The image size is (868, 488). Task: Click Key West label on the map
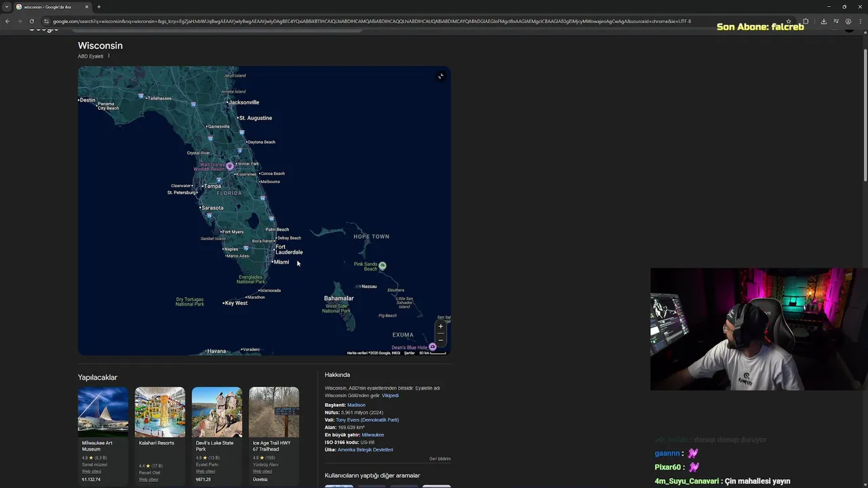[x=235, y=303]
